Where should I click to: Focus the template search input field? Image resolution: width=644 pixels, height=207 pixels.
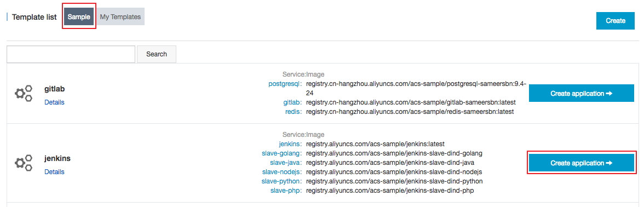pyautogui.click(x=71, y=54)
